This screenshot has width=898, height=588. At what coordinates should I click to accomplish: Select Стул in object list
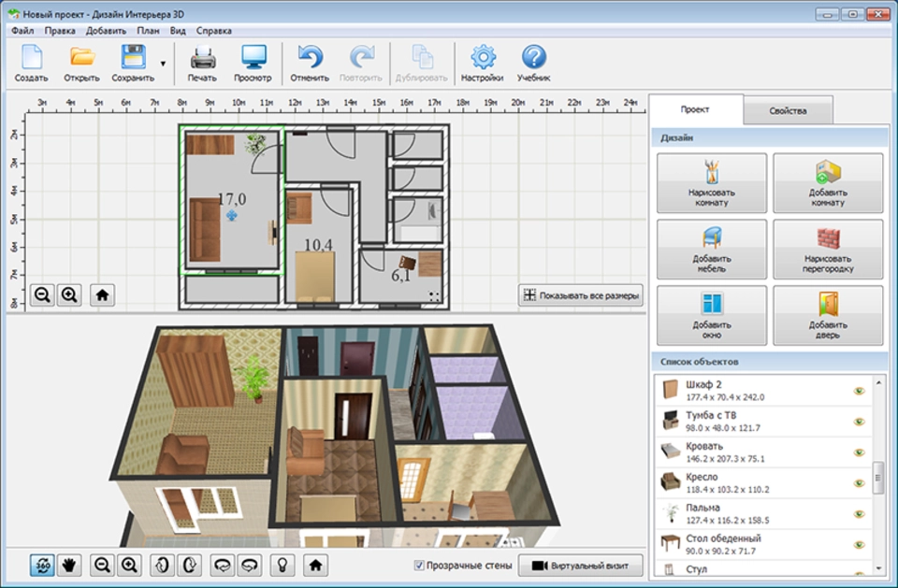(763, 569)
